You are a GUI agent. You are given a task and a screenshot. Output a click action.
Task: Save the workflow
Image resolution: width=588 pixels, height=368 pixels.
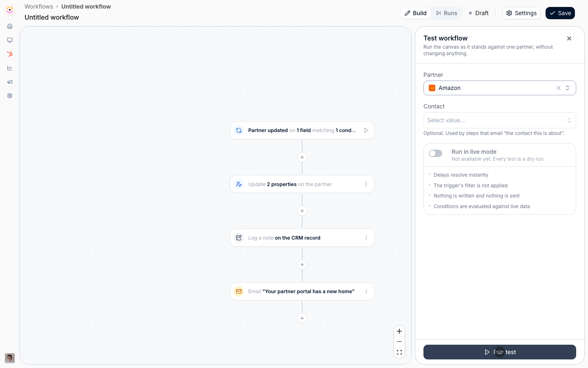click(560, 13)
